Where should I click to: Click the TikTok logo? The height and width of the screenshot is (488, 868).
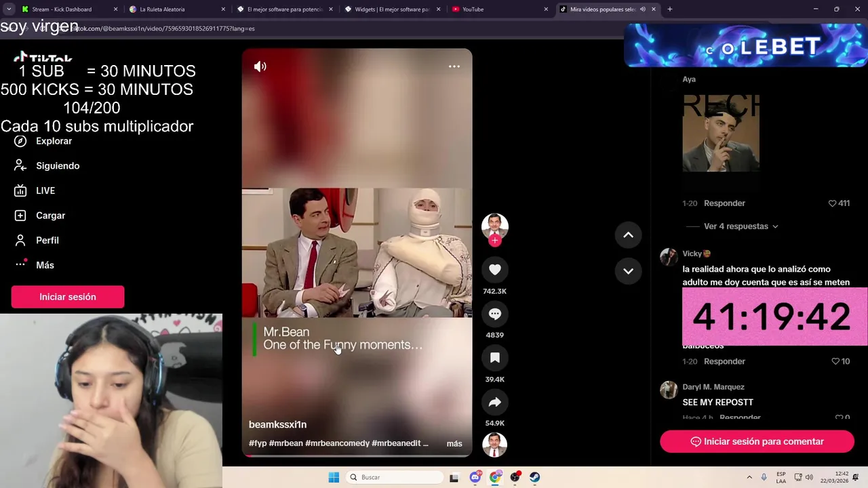coord(43,57)
